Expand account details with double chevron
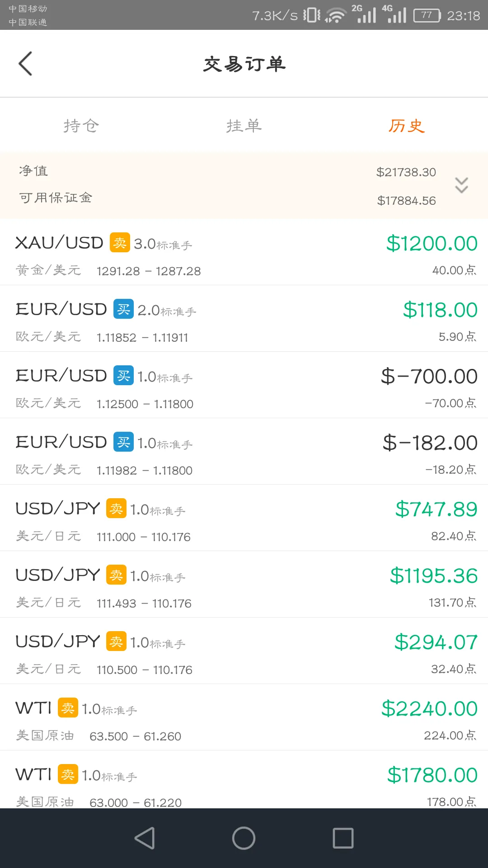This screenshot has height=868, width=488. point(461,185)
